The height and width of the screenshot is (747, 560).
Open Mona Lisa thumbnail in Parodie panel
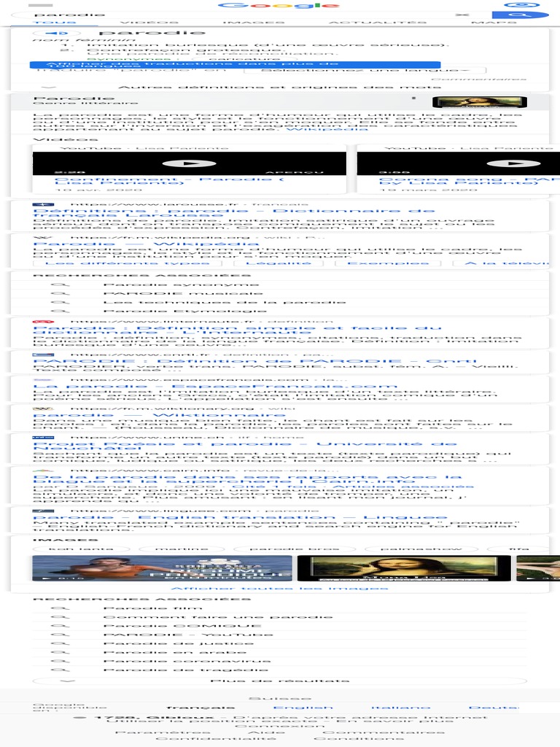point(480,102)
